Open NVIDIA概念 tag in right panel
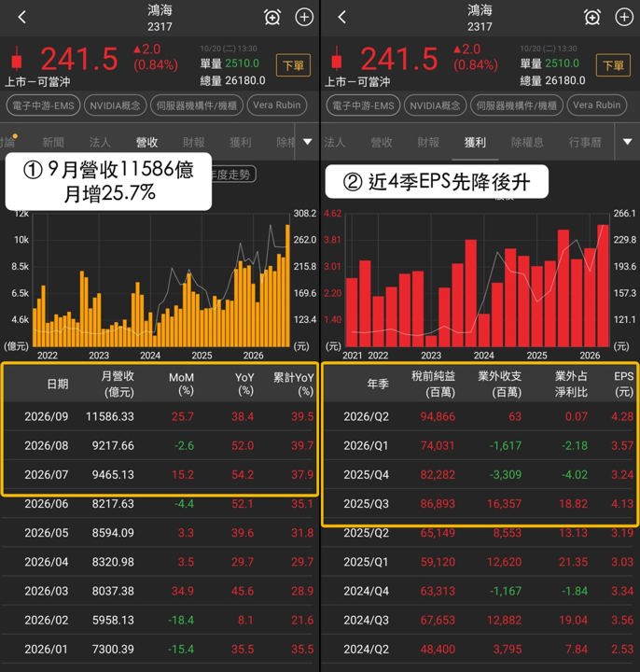The height and width of the screenshot is (672, 640). click(x=436, y=105)
